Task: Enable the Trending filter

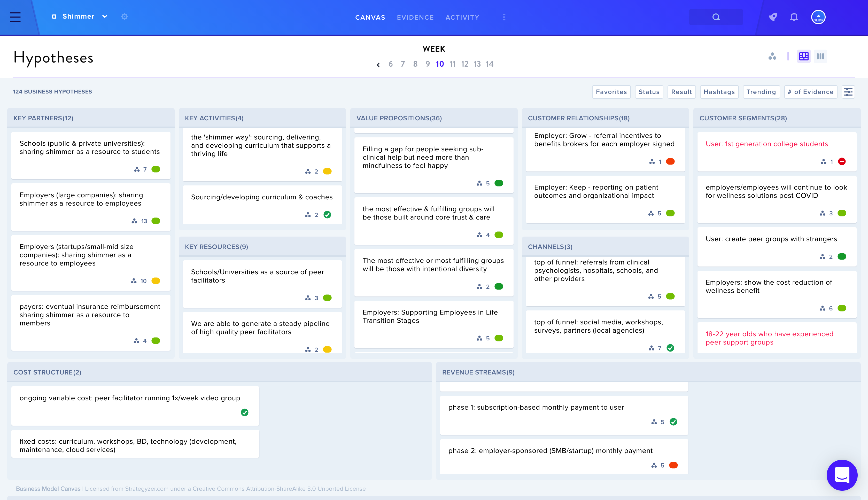Action: (761, 92)
